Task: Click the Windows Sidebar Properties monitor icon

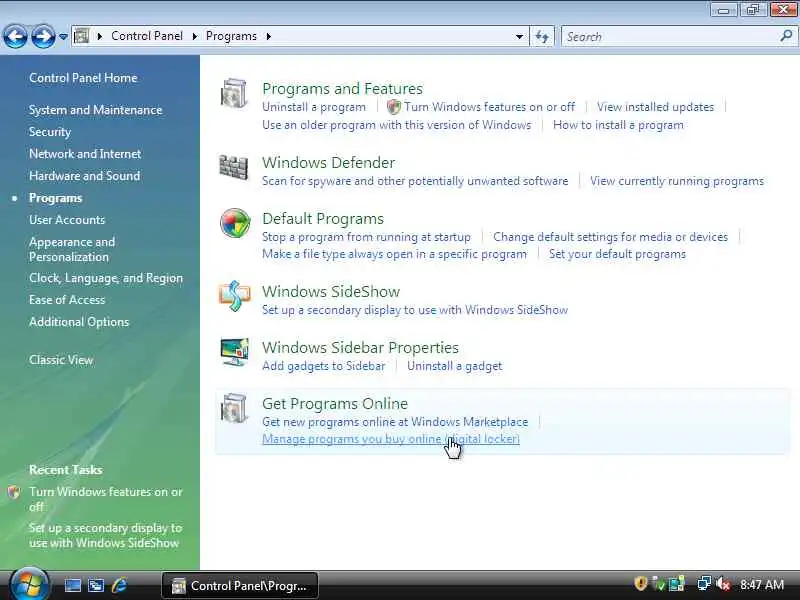Action: coord(235,352)
